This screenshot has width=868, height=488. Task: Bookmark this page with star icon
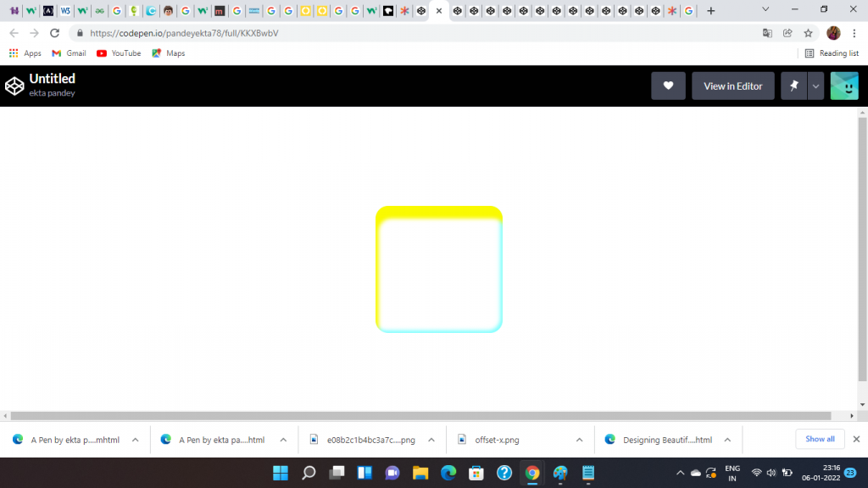coord(809,33)
